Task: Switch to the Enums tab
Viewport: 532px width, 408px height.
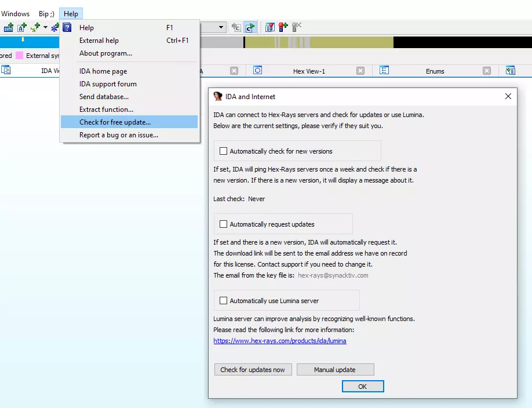Action: coord(435,71)
